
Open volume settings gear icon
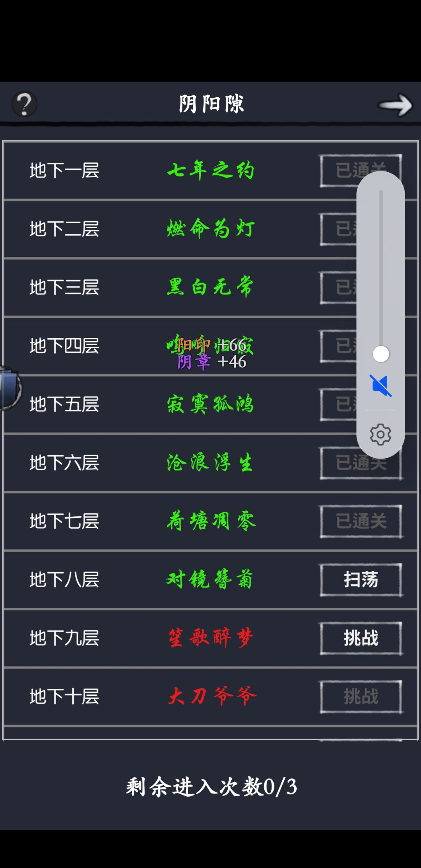[380, 434]
